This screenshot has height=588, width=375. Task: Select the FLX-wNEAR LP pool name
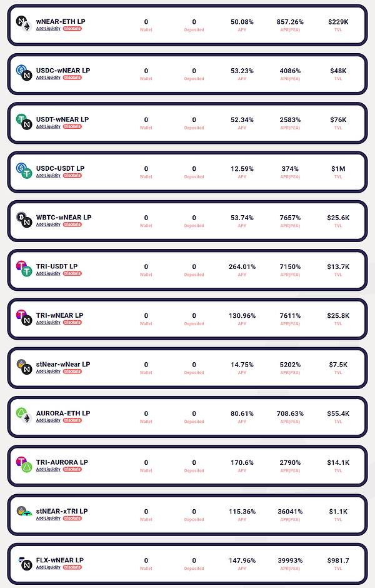pyautogui.click(x=60, y=560)
